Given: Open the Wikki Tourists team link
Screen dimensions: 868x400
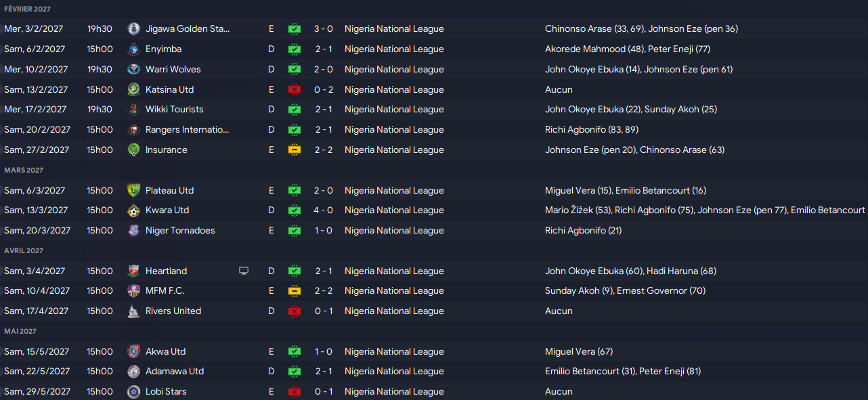Looking at the screenshot, I should coord(174,109).
